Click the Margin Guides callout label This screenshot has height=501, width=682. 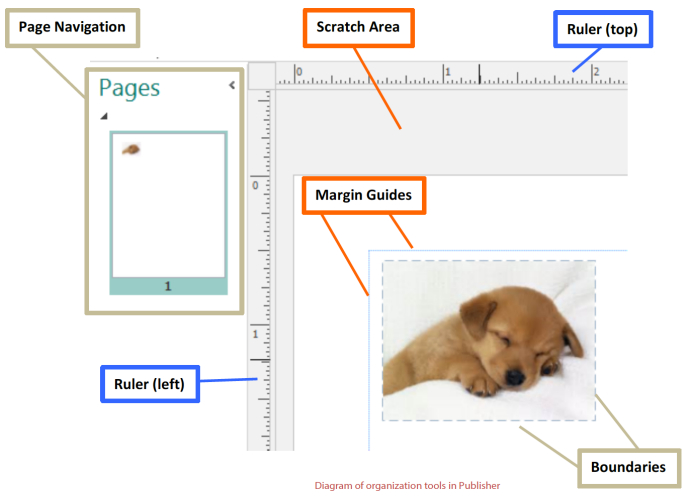(364, 196)
